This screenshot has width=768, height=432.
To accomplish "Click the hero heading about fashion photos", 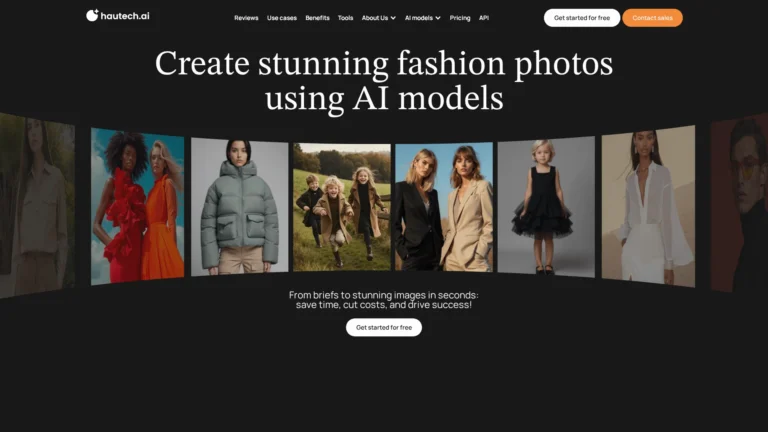I will [x=384, y=80].
